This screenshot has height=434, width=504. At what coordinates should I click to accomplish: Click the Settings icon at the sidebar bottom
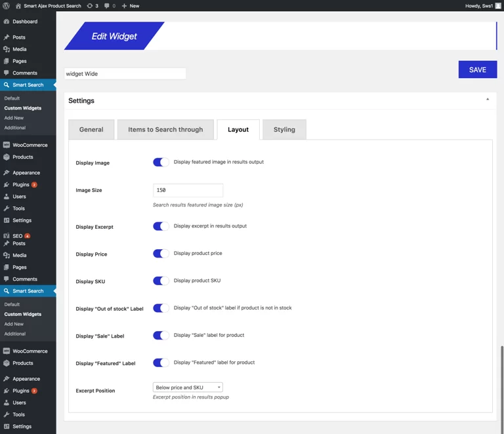click(x=7, y=426)
